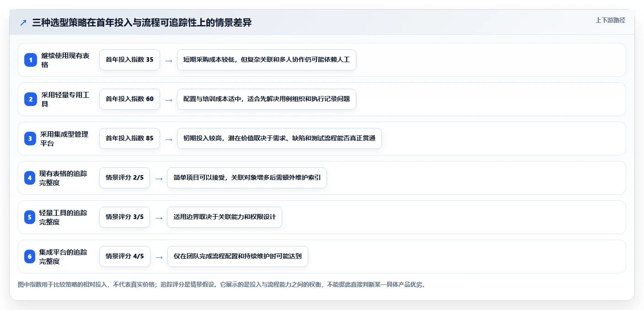Click the box starting 仅在团队完成流程配置
Viewport: 644px width, 310px height.
tap(237, 257)
